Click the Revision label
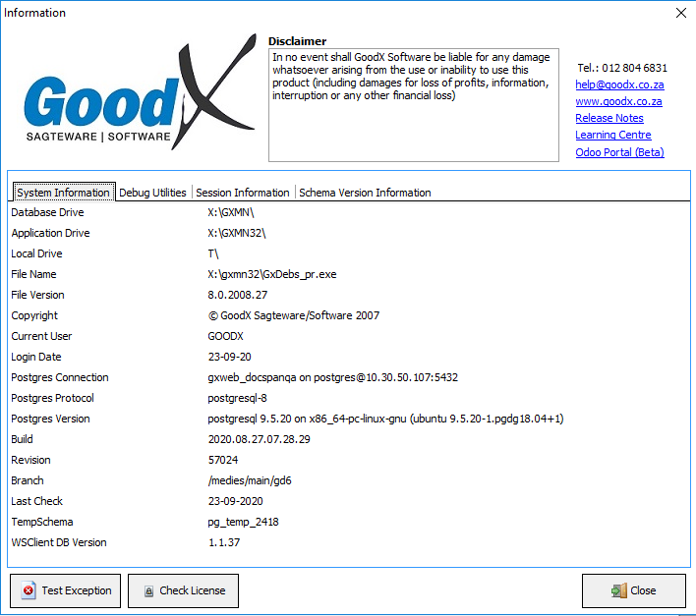The image size is (696, 616). point(31,460)
